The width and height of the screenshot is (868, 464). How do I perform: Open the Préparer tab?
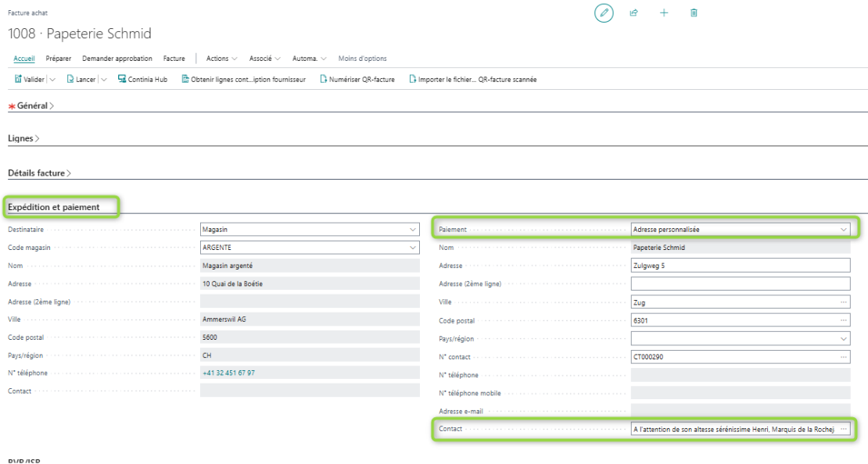coord(58,59)
